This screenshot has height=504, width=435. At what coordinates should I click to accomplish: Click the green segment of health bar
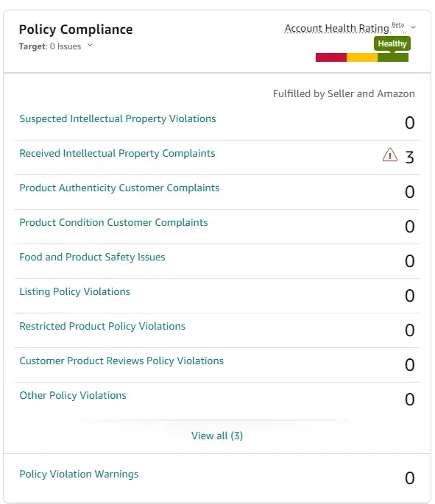click(393, 57)
